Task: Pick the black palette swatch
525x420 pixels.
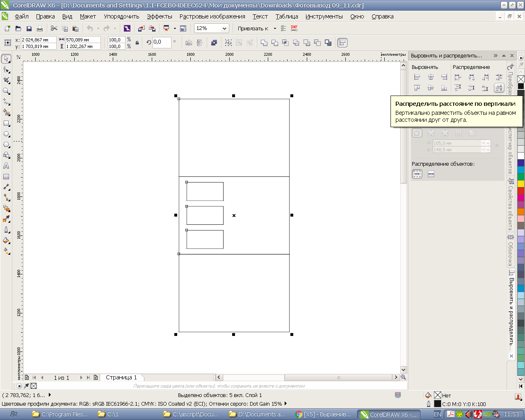Action: pyautogui.click(x=521, y=86)
